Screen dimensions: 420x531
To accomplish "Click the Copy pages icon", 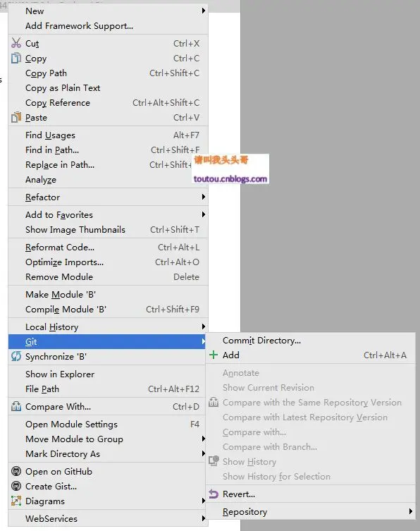I will point(16,58).
